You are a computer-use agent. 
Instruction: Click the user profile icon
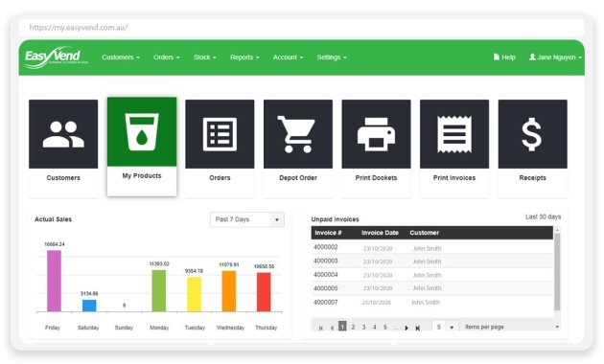click(x=532, y=57)
